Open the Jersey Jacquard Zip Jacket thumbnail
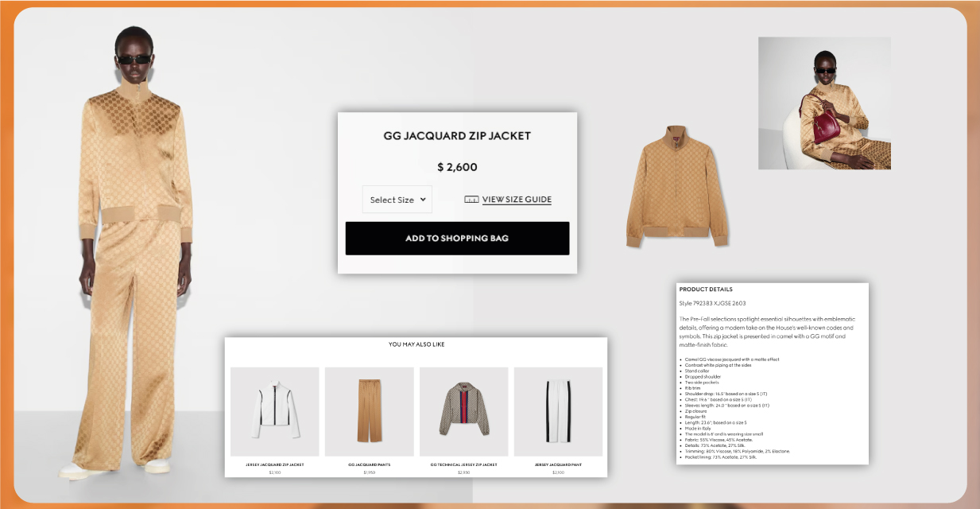 point(275,412)
